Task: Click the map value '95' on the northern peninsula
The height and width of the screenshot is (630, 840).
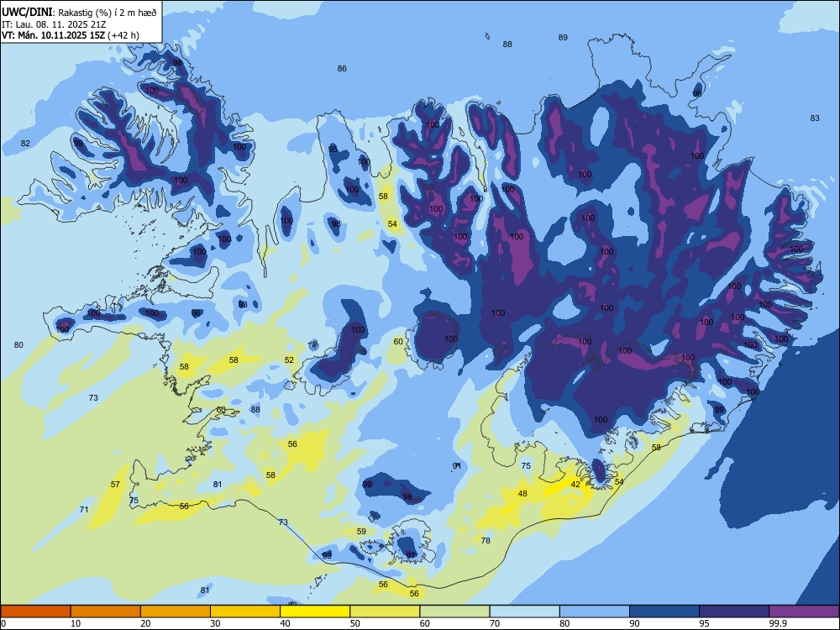Action: tap(333, 149)
